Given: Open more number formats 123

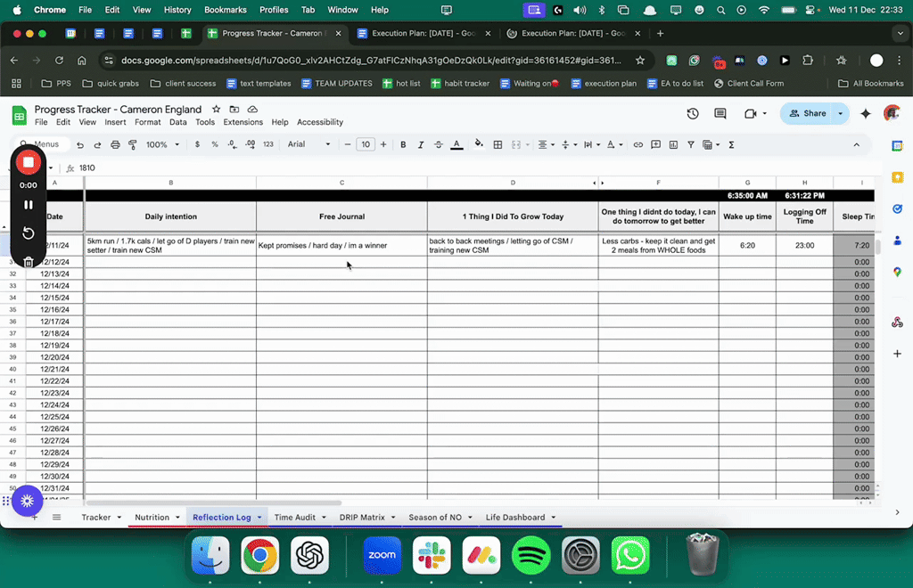Looking at the screenshot, I should [267, 145].
